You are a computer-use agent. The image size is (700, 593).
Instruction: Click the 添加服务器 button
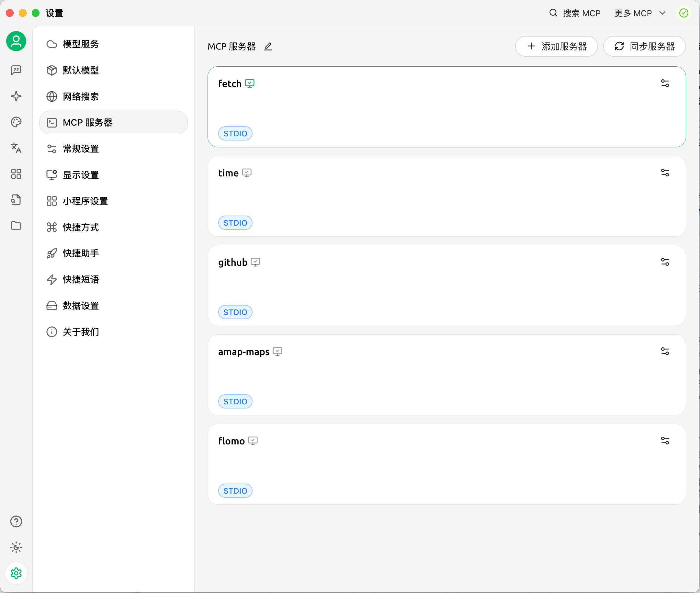coord(556,46)
